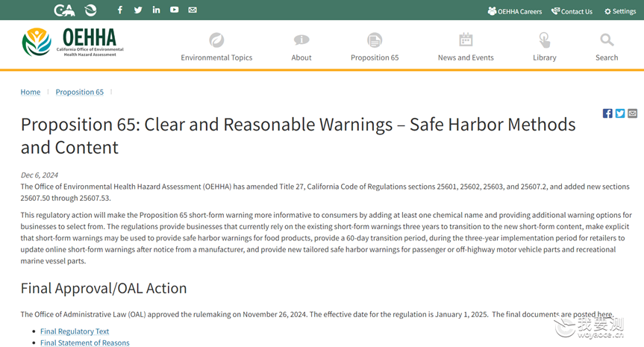Open the Final Statement of Reasons link
Viewport: 644px width, 347px height.
[x=84, y=343]
